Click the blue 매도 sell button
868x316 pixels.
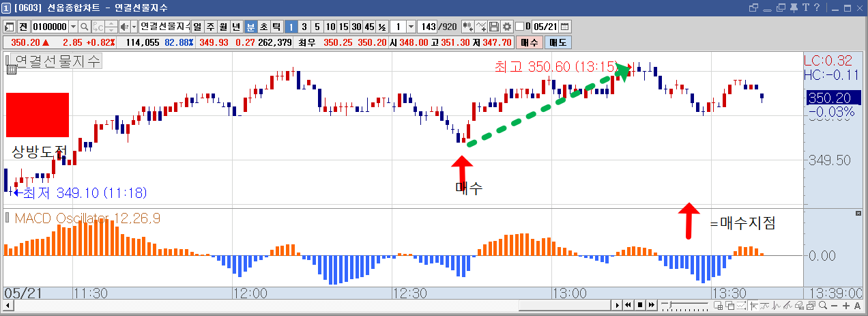tap(558, 42)
